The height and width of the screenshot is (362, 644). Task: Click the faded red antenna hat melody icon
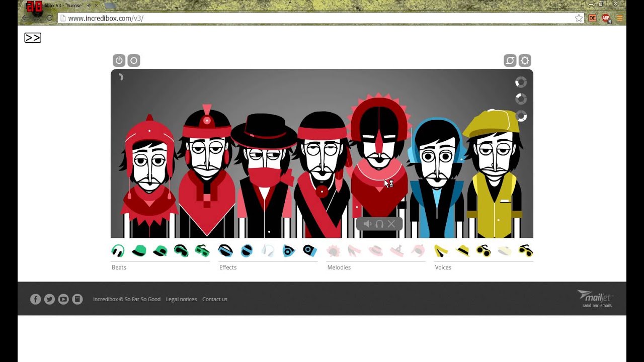(396, 250)
